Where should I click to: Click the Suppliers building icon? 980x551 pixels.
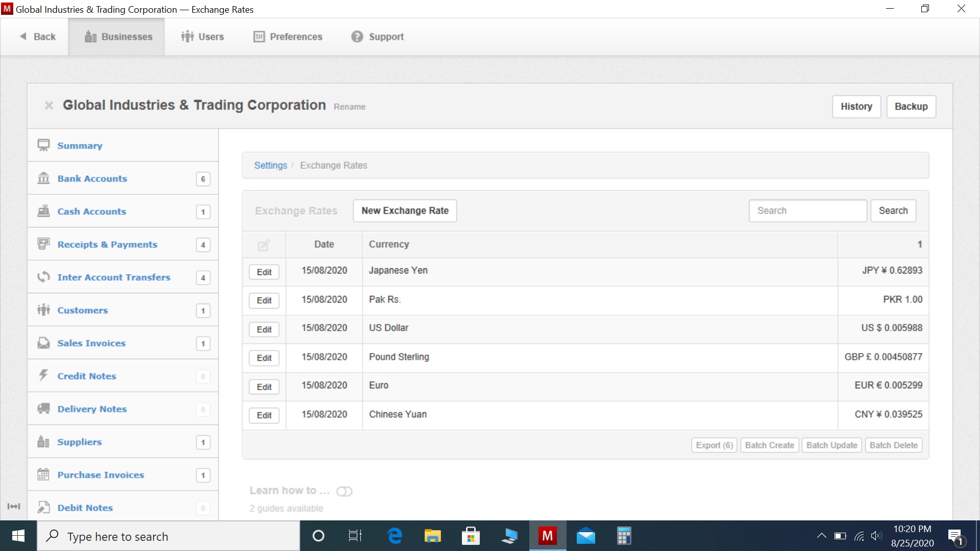point(43,441)
